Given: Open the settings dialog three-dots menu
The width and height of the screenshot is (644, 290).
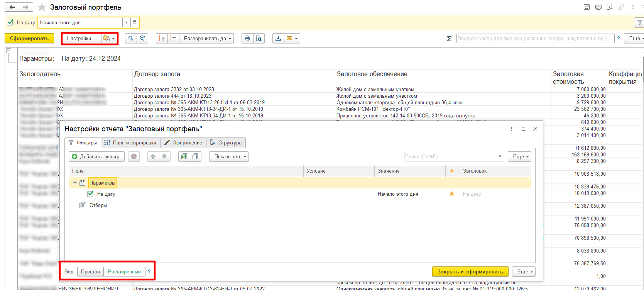Looking at the screenshot, I should tap(511, 129).
